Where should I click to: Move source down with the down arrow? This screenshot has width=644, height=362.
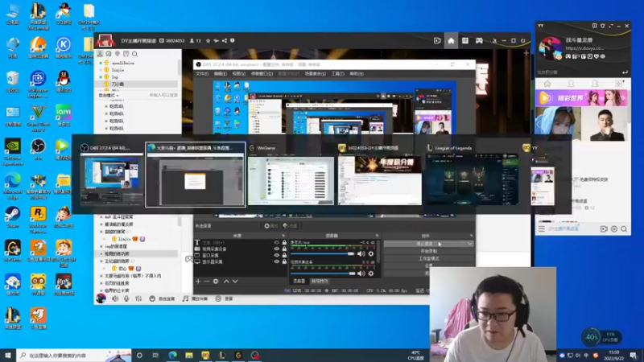tap(235, 281)
